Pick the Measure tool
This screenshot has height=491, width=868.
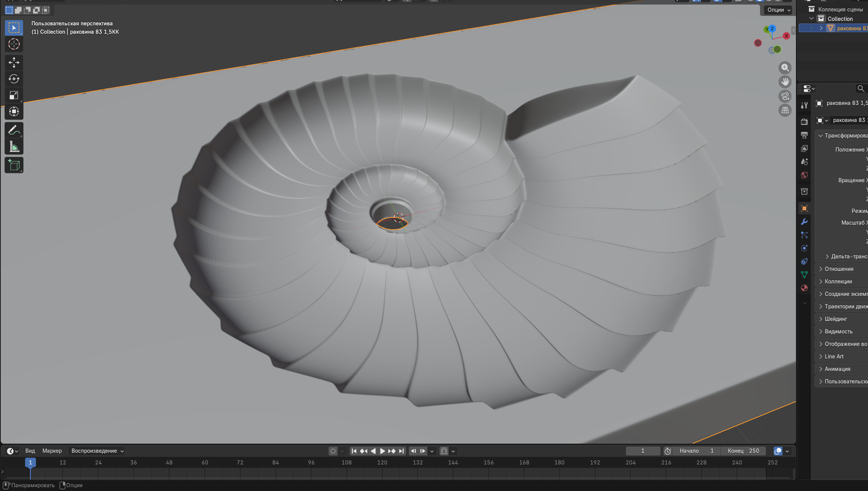click(14, 147)
